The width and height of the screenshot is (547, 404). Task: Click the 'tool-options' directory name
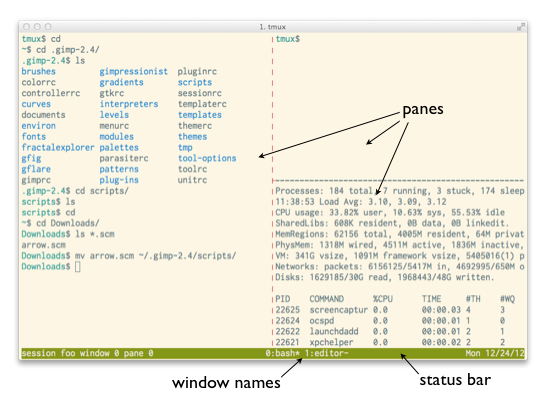tap(207, 158)
